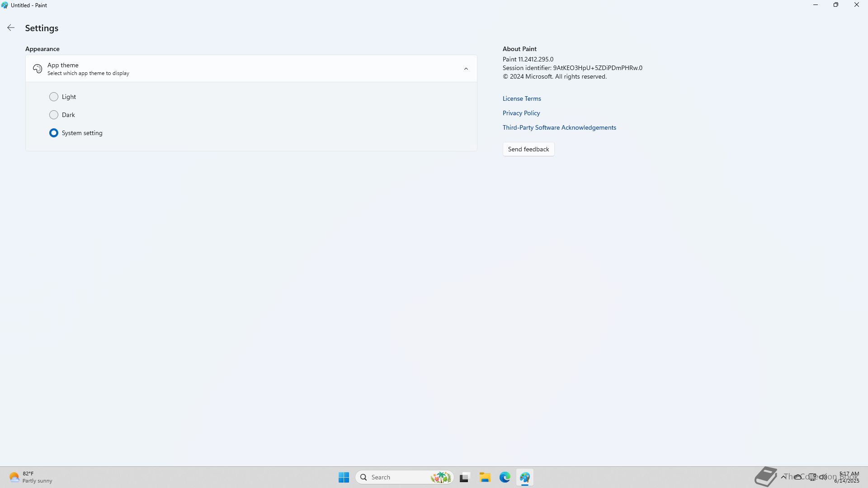Open the weather widget showing 82°F
The width and height of the screenshot is (868, 488).
click(x=31, y=477)
